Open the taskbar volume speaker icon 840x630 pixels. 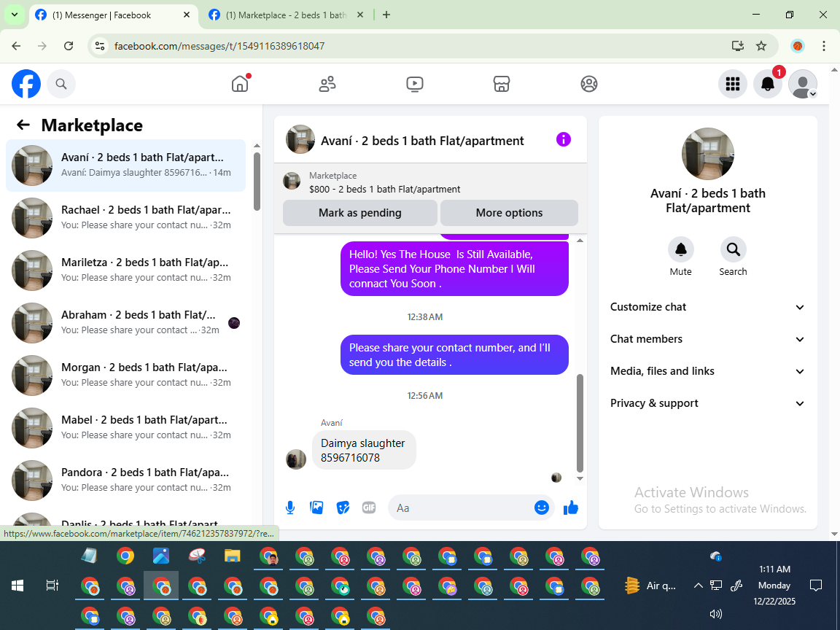pyautogui.click(x=716, y=614)
